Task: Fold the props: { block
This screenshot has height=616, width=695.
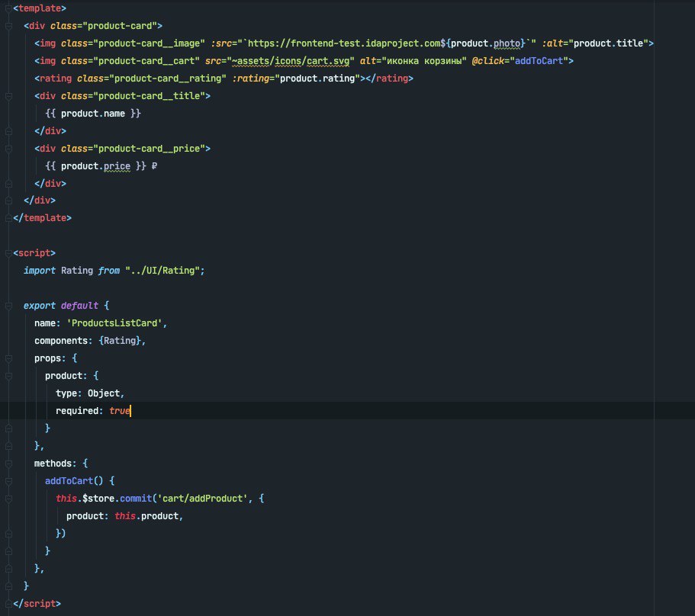Action: click(x=8, y=359)
